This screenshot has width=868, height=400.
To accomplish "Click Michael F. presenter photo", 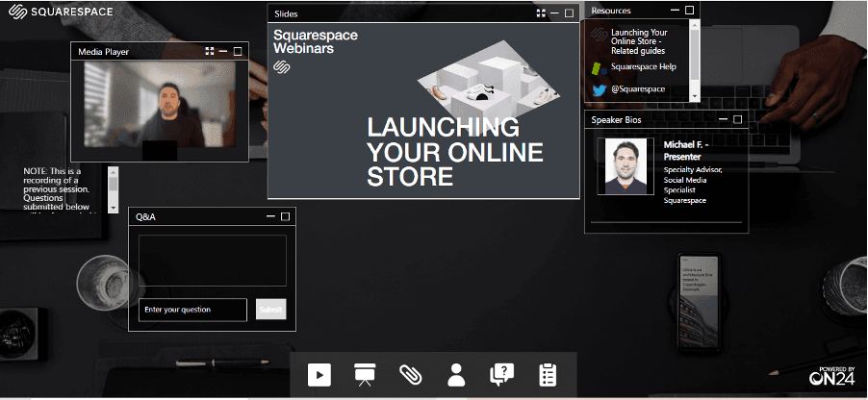I will click(625, 166).
